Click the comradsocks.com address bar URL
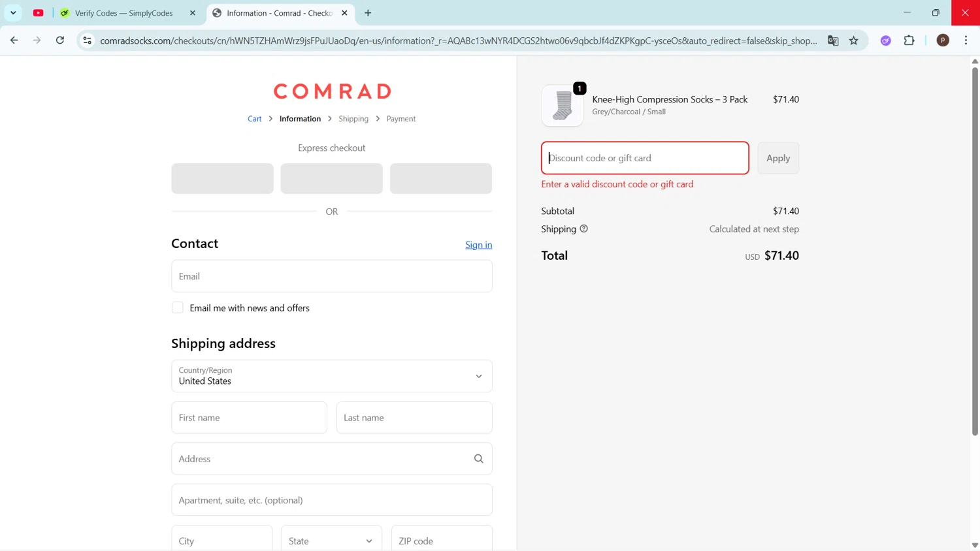The width and height of the screenshot is (980, 551). tap(458, 40)
